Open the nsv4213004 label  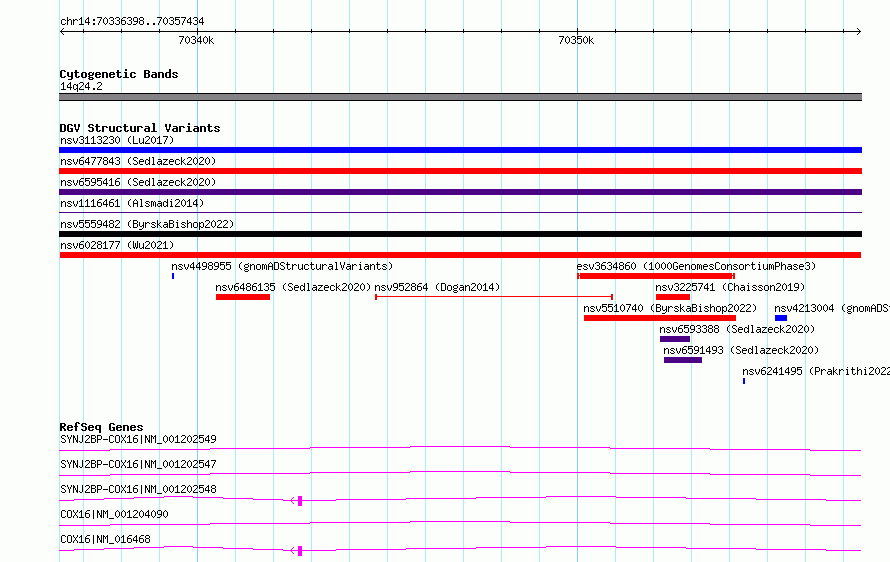[x=832, y=308]
